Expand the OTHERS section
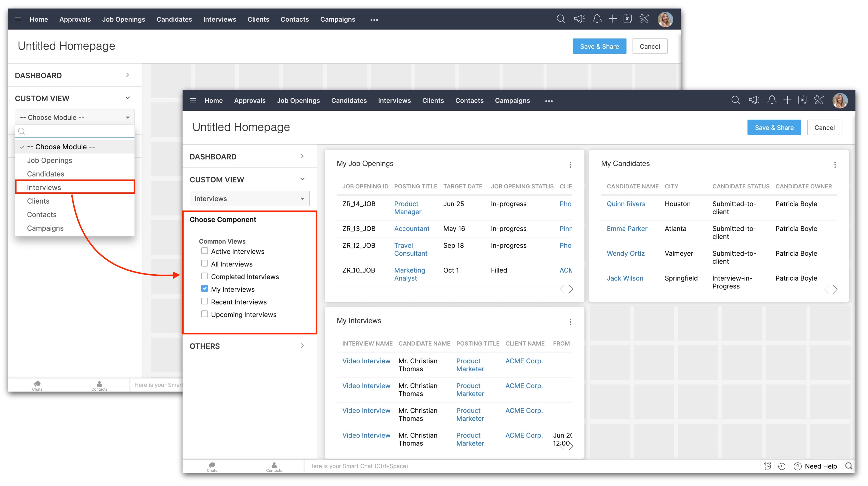The width and height of the screenshot is (868, 486). click(249, 346)
